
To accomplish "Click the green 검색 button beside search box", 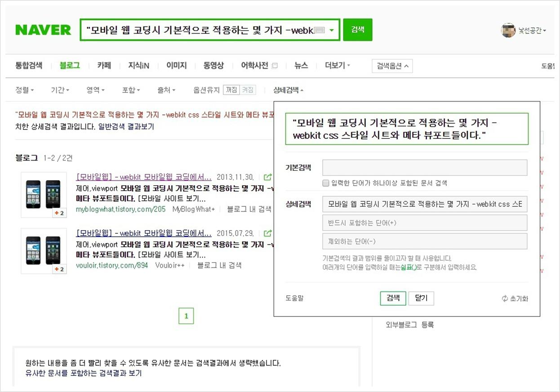I will point(358,30).
